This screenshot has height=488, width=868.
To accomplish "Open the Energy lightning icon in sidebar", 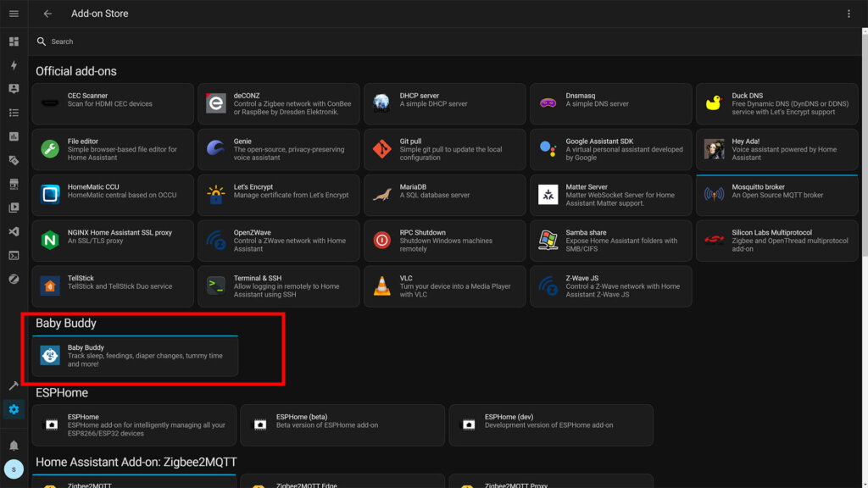I will click(14, 65).
